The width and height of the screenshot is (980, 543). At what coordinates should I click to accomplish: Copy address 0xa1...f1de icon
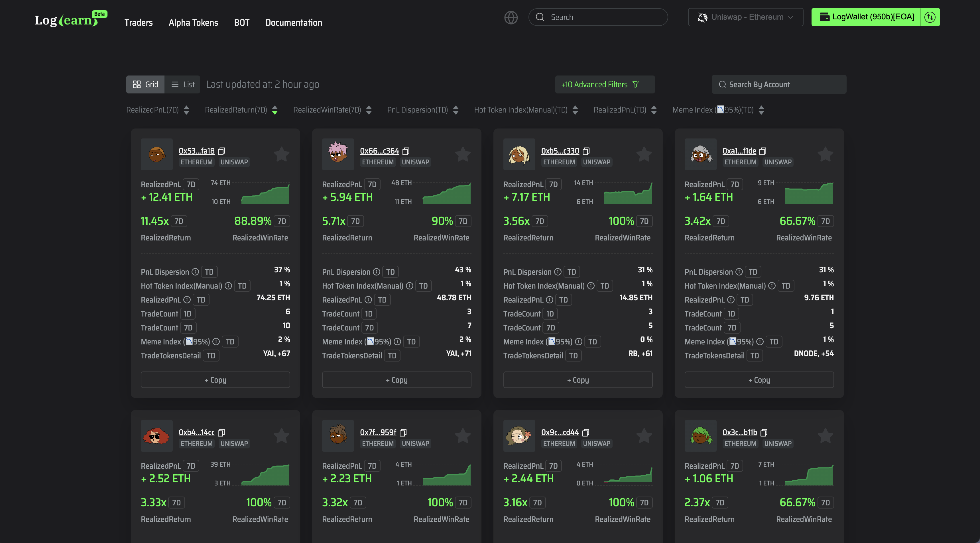tap(763, 151)
